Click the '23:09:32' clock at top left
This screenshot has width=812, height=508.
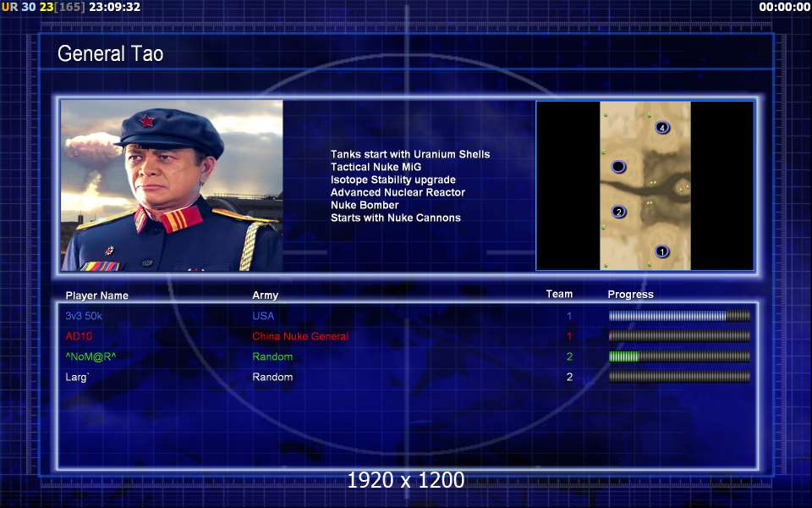point(114,8)
